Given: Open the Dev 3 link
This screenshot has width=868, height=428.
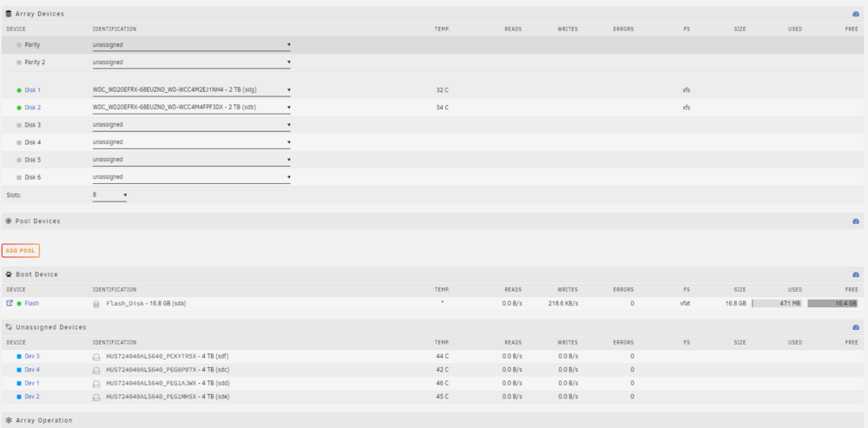Looking at the screenshot, I should (32, 357).
